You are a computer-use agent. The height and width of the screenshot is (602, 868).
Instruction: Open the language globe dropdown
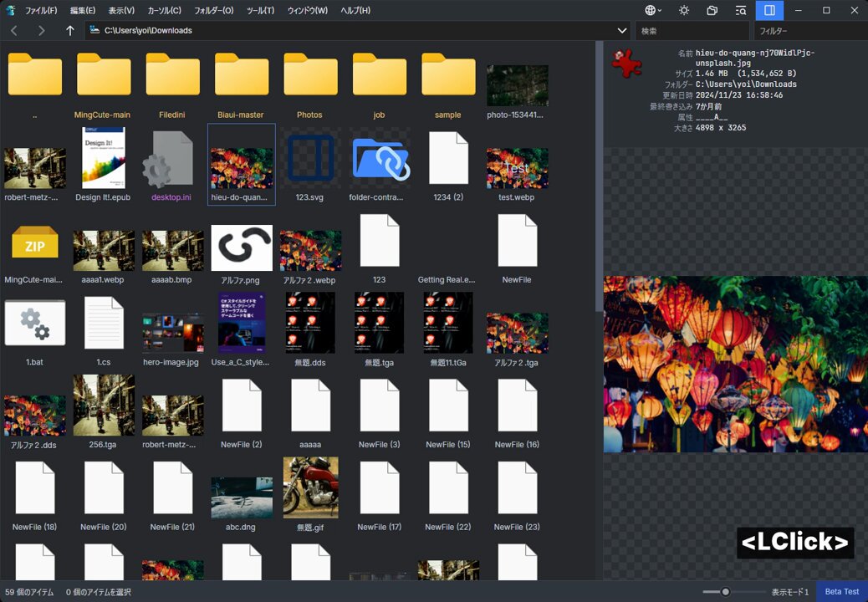point(652,11)
